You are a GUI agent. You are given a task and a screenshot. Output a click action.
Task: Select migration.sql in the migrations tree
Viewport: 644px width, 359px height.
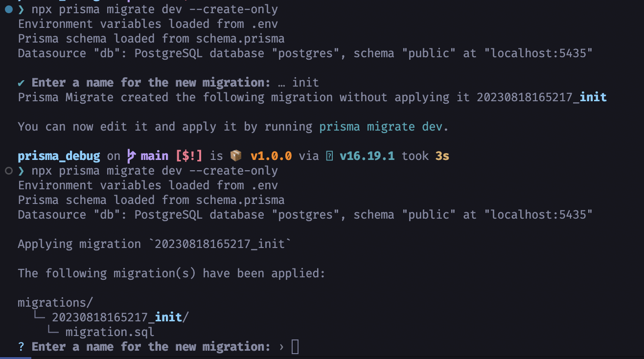point(110,332)
